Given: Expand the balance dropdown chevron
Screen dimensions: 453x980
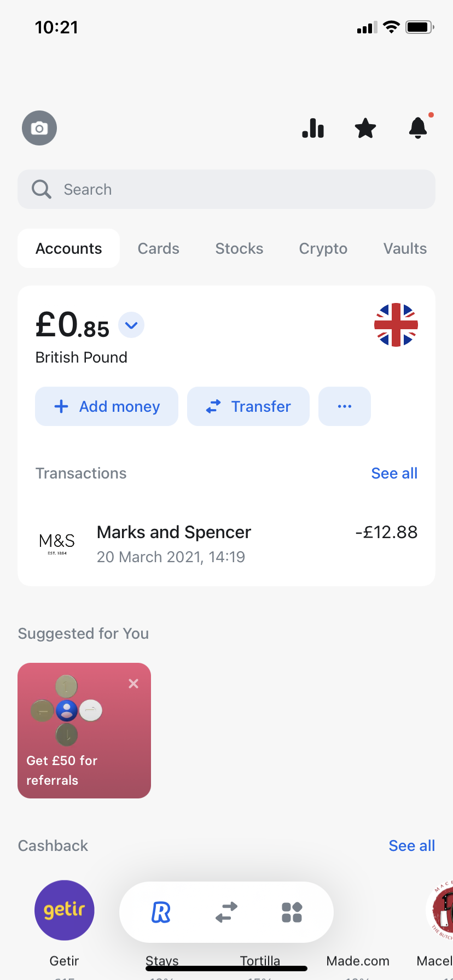Looking at the screenshot, I should (131, 325).
